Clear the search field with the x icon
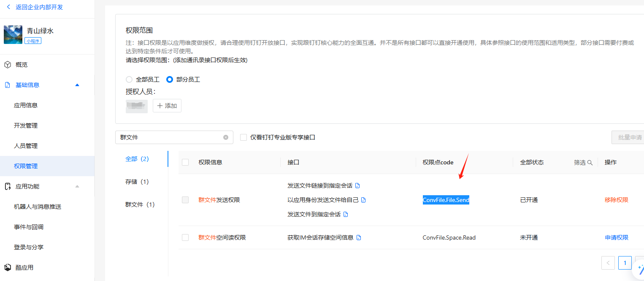Screen dimensions: 644x281 (226, 137)
